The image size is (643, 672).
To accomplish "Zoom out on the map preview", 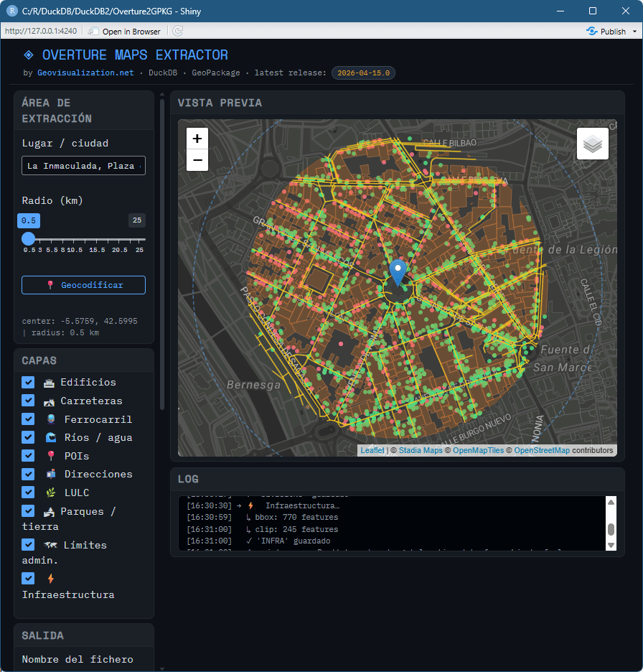I will click(x=197, y=160).
